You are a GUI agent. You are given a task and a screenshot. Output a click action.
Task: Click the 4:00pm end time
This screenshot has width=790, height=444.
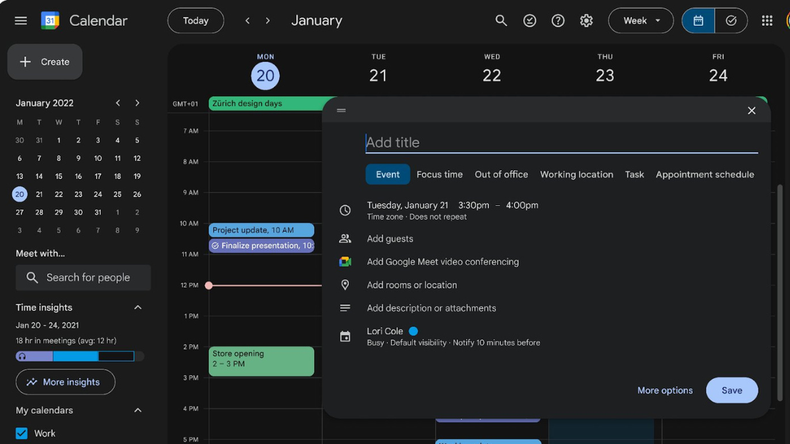pyautogui.click(x=522, y=205)
